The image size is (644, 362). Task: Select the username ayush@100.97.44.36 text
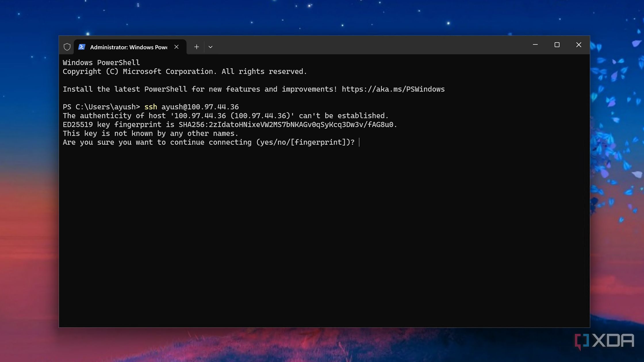coord(200,107)
